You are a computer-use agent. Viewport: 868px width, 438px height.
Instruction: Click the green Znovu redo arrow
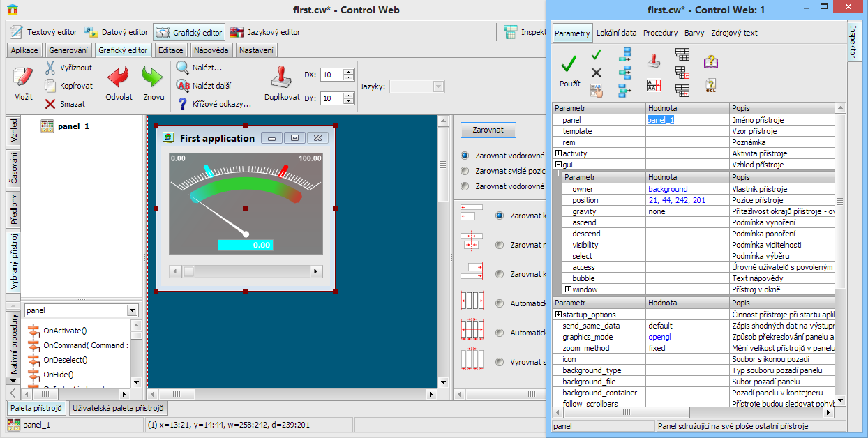[153, 77]
